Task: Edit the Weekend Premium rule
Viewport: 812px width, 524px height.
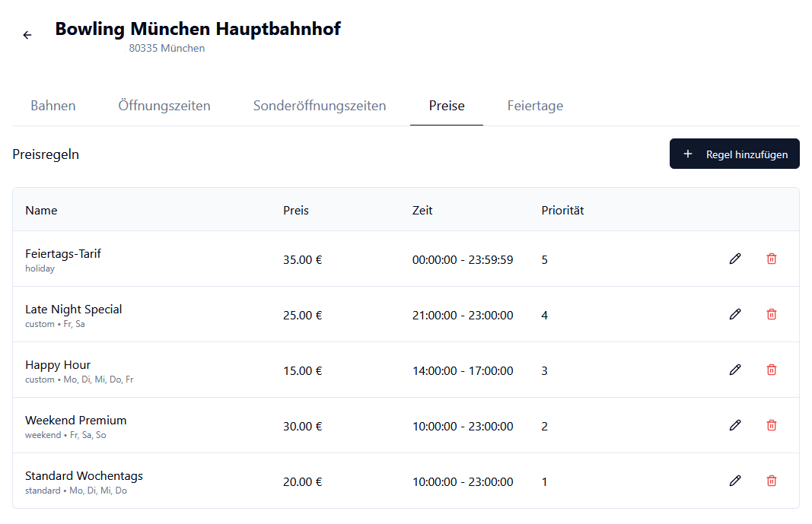Action: [x=734, y=425]
